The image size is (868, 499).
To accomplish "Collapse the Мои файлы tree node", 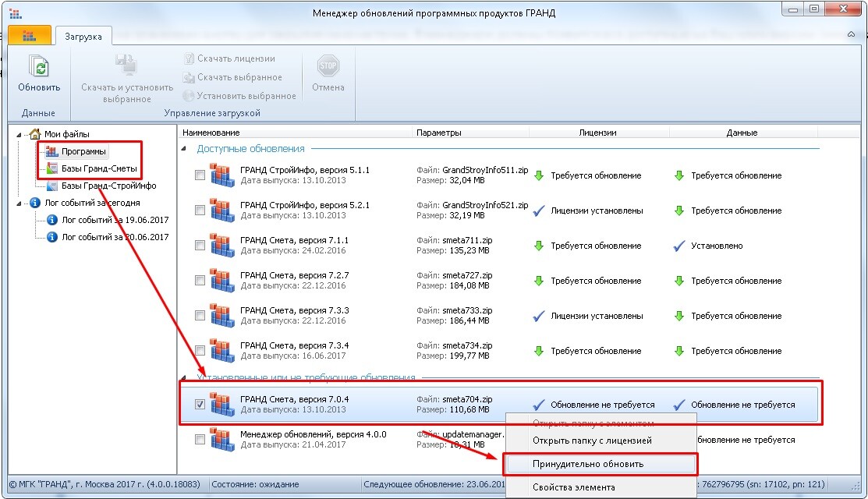I will [x=19, y=134].
